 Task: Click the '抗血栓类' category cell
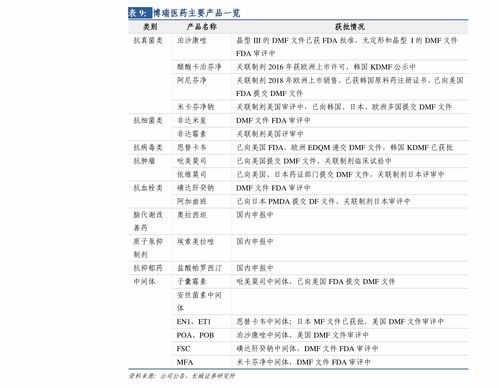coord(148,188)
